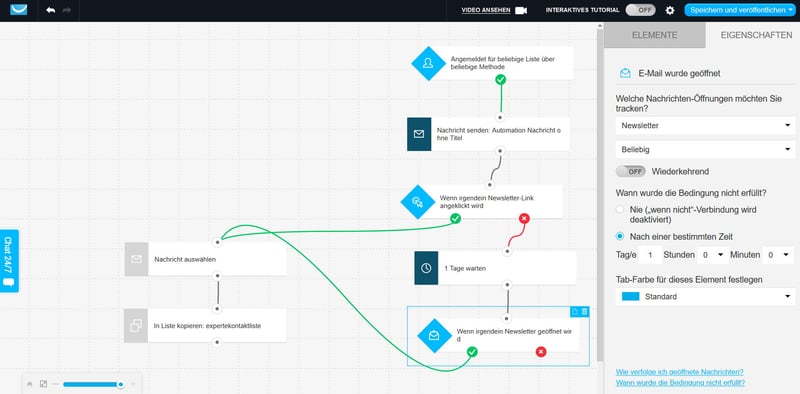The height and width of the screenshot is (394, 800).
Task: Click the undo arrow icon
Action: (50, 10)
